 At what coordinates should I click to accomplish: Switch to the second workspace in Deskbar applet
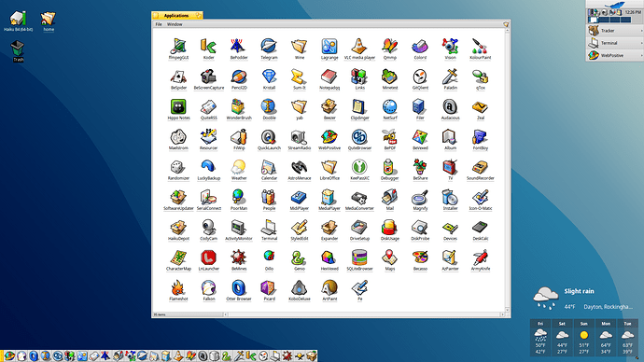(604, 20)
